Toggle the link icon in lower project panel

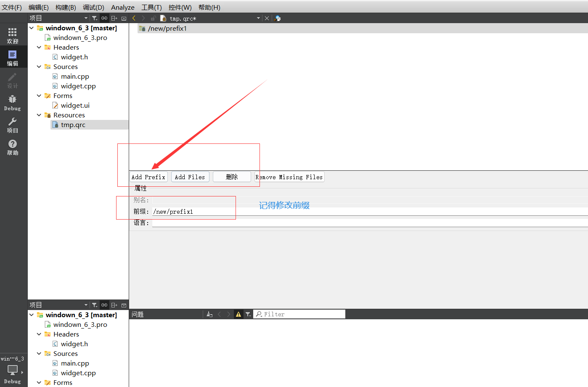click(104, 305)
